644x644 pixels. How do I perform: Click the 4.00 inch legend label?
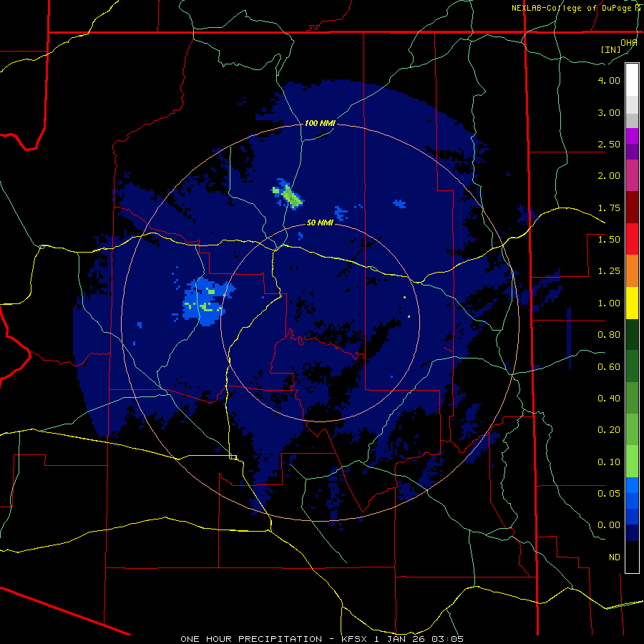[609, 80]
